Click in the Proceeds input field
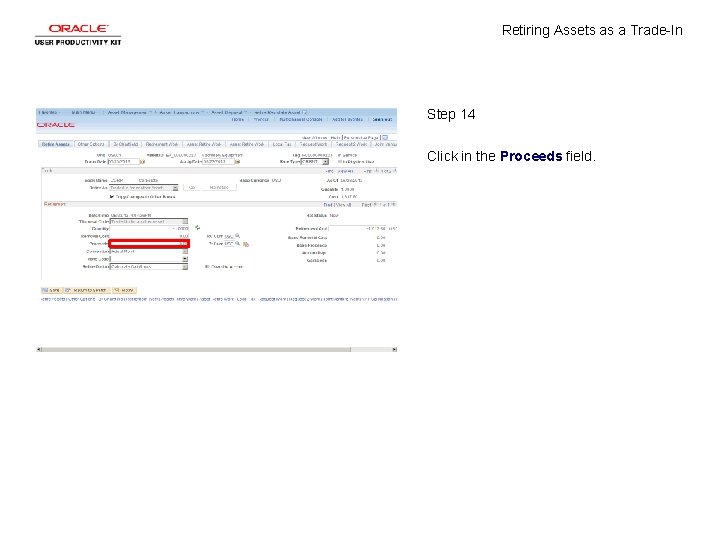The width and height of the screenshot is (720, 540). coord(149,243)
